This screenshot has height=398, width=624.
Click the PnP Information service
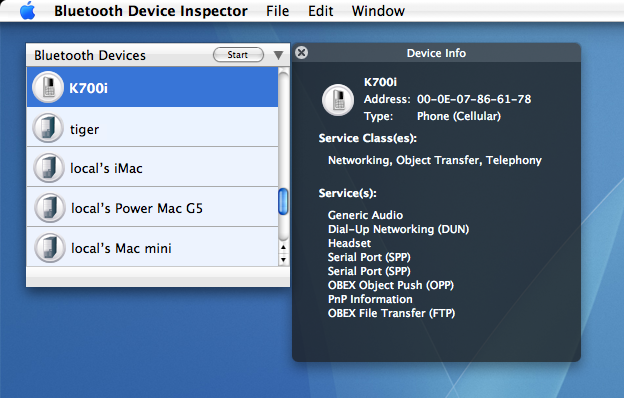coord(370,299)
